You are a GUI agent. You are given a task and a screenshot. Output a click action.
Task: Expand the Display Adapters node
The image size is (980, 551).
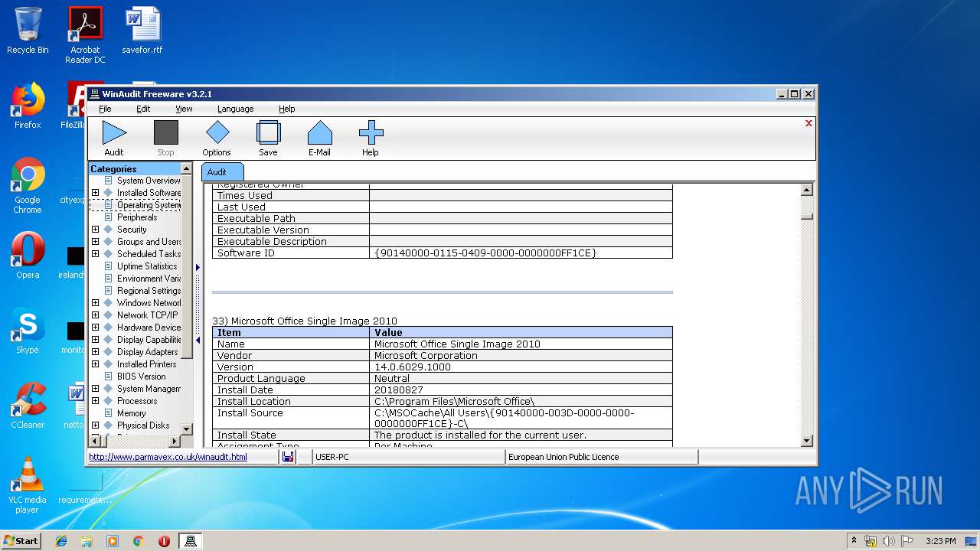click(x=95, y=352)
